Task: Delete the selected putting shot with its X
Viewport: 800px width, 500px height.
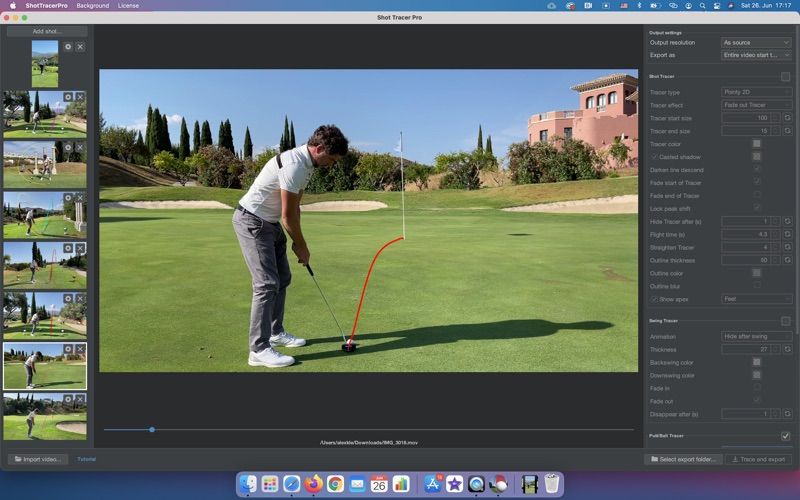Action: (x=80, y=349)
